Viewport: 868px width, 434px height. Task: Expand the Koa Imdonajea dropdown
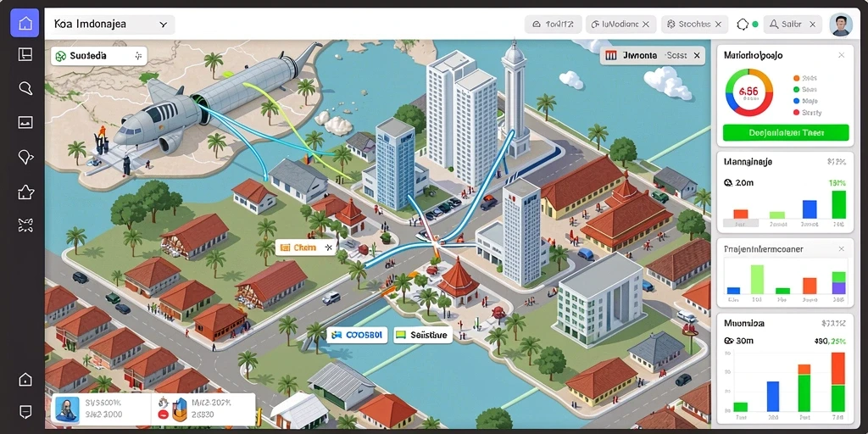tap(109, 25)
